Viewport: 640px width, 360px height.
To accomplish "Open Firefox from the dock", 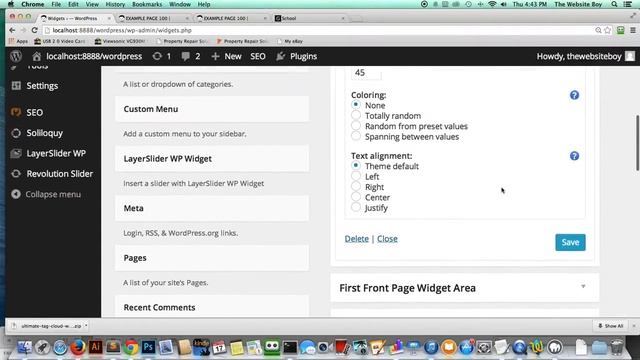I will (78, 347).
